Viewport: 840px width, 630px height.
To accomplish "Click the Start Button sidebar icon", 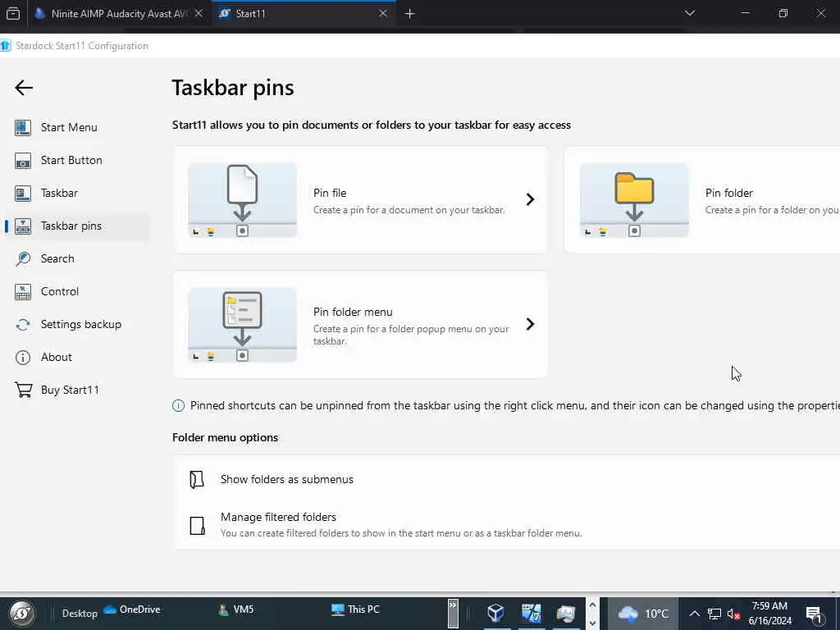I will tap(22, 160).
